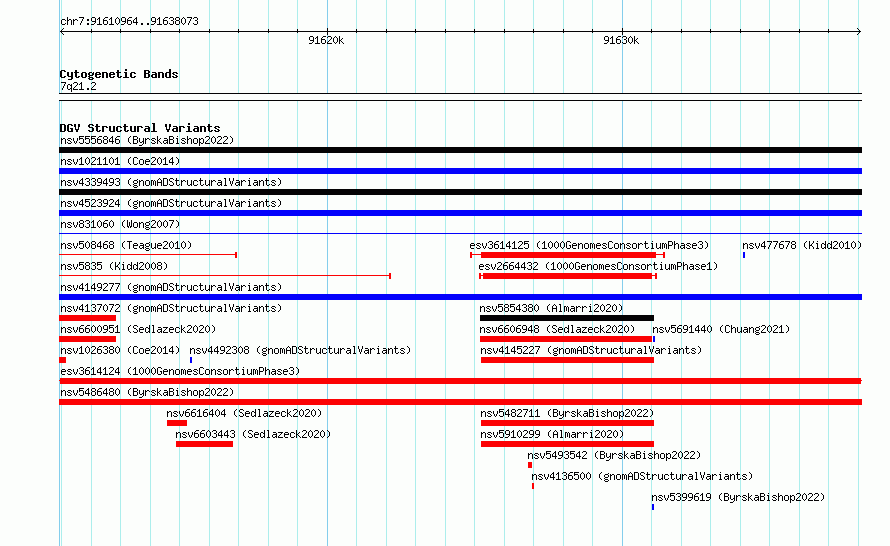
Task: Click the small blue mark under nsv5399619
Action: pyautogui.click(x=653, y=507)
